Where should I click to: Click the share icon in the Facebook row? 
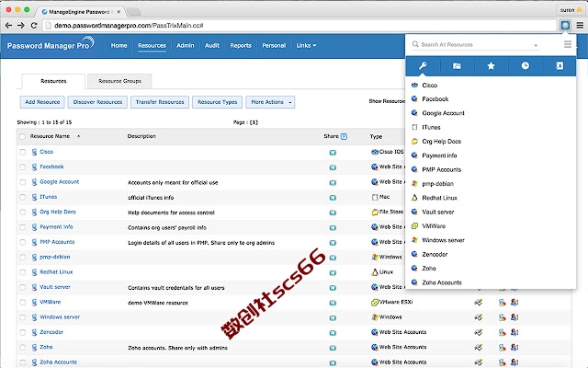click(x=333, y=167)
